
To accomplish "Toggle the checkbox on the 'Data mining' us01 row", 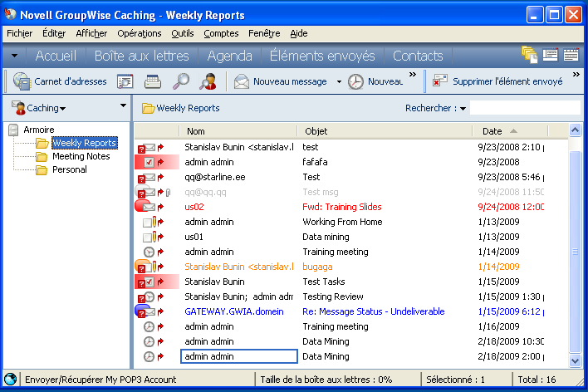I will 147,238.
